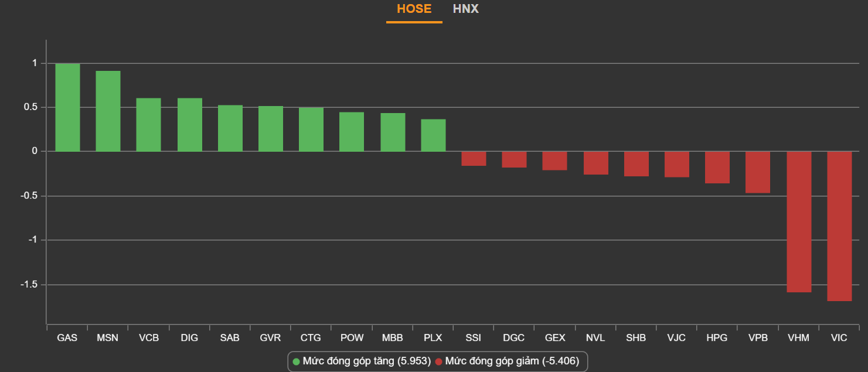Toggle the green 'Mức đóng góp tăng' legend
This screenshot has width=868, height=372.
click(366, 361)
